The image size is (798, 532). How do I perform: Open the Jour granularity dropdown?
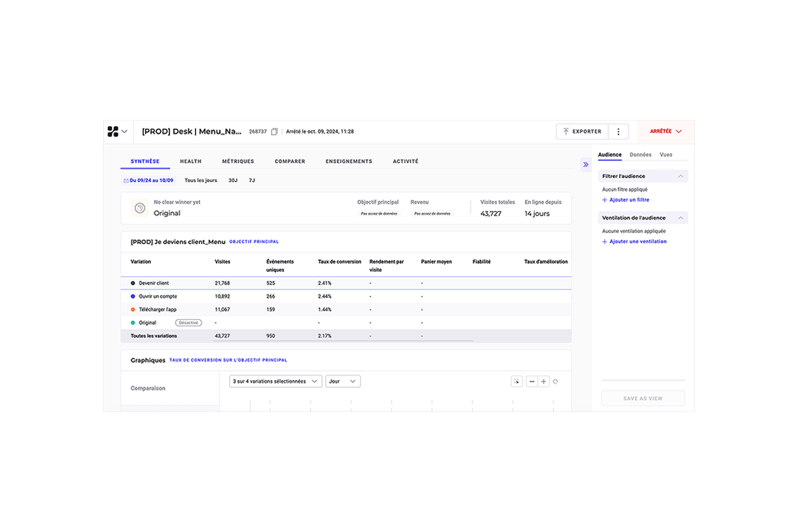click(x=342, y=381)
